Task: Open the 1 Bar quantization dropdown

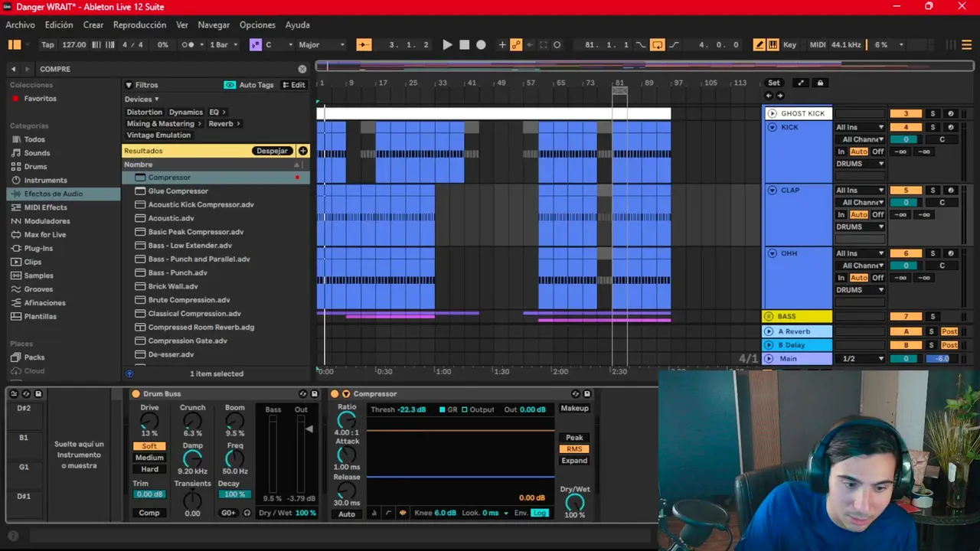Action: (223, 45)
